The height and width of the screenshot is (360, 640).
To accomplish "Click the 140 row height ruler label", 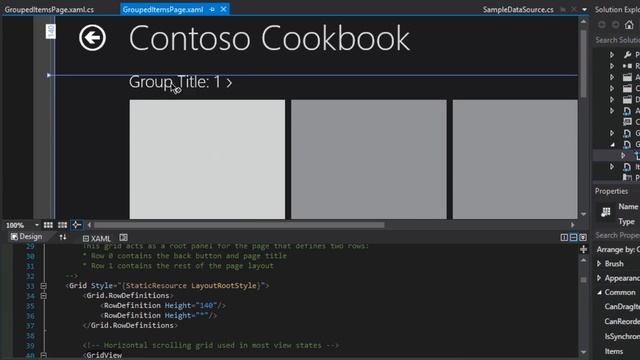I will [x=51, y=31].
